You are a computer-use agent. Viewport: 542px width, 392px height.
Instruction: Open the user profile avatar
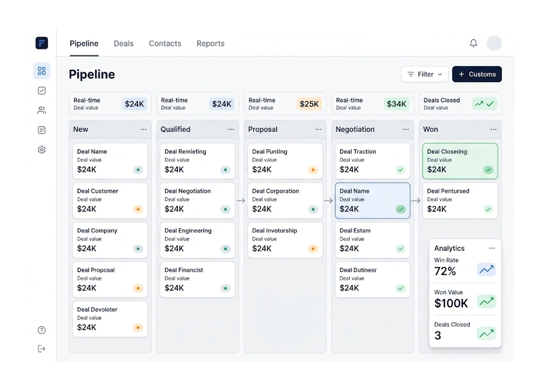(494, 43)
